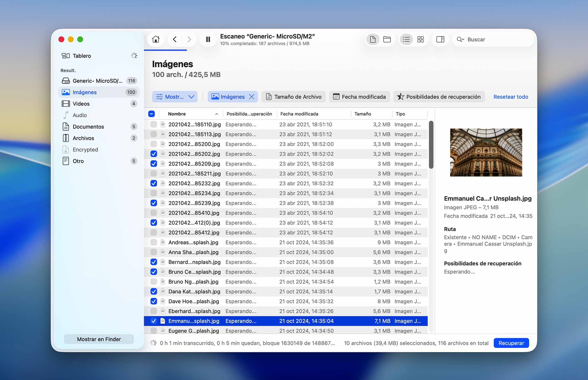The image size is (588, 380).
Task: Select the Bruno Ce...splash.jpg file name
Action: point(194,272)
